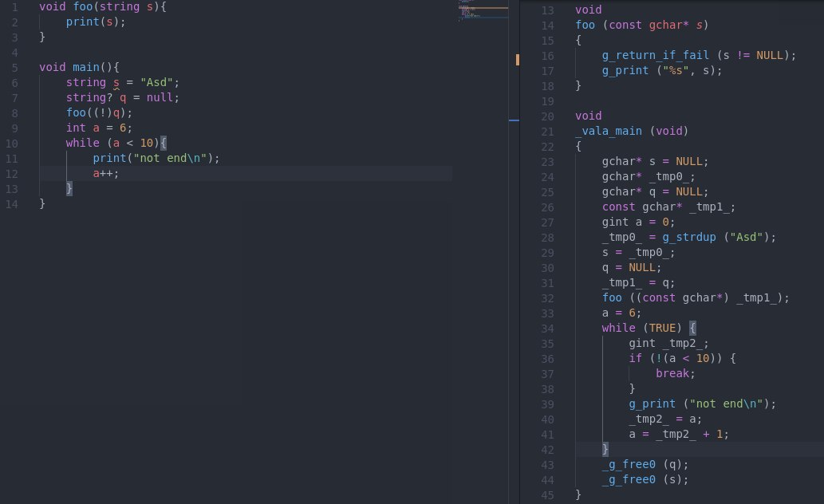Click the '_tmp1_ = q;' assignment
This screenshot has height=504, width=824.
pos(638,283)
